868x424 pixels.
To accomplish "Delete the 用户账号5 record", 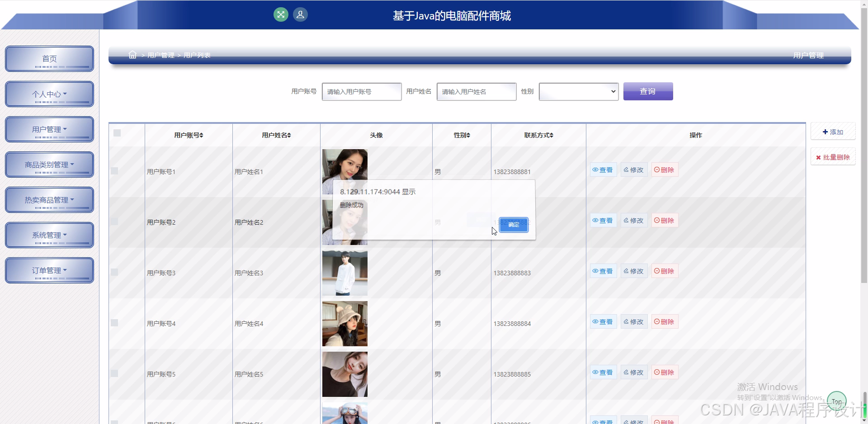I will click(665, 372).
